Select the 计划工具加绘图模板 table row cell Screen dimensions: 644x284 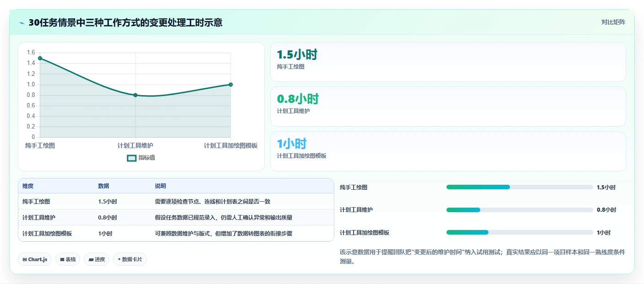(47, 234)
